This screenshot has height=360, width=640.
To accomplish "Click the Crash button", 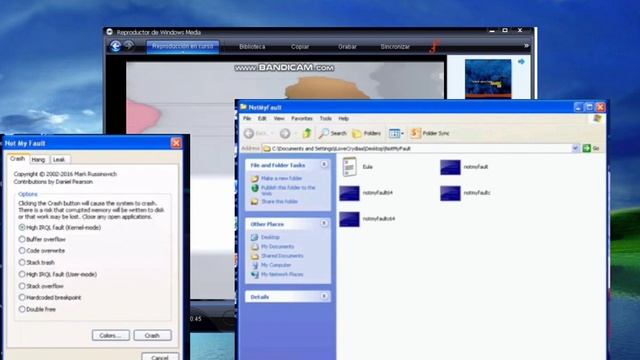I will [152, 336].
